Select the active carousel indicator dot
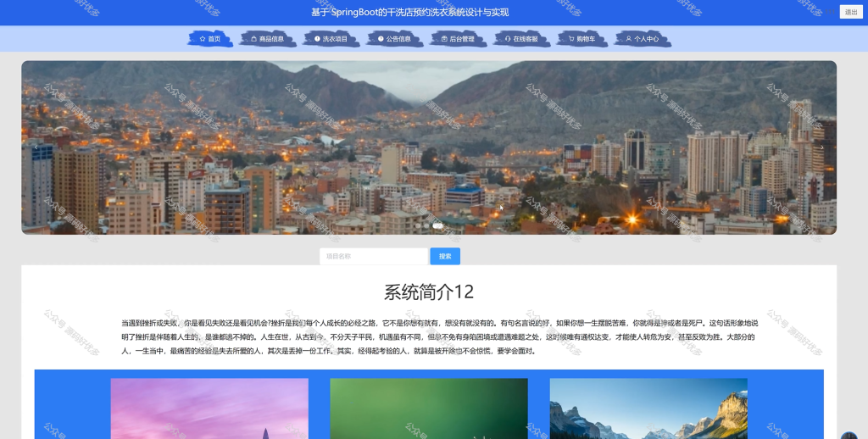 [x=438, y=226]
